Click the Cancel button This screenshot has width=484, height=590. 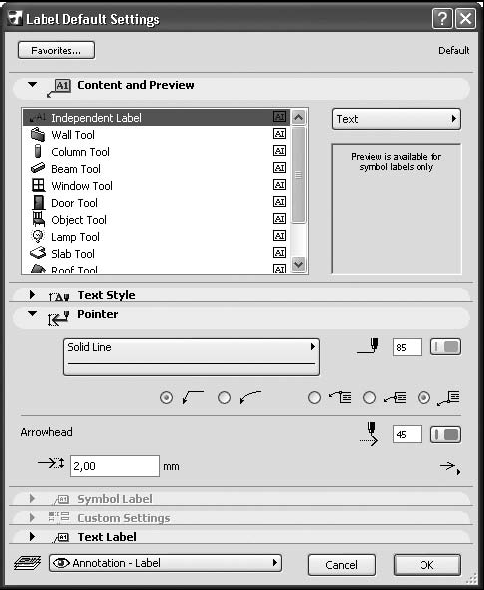click(341, 565)
